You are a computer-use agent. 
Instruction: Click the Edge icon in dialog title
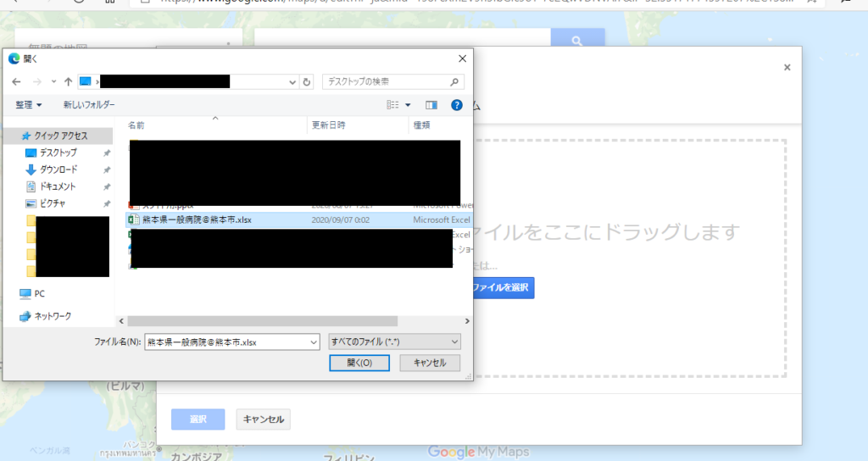point(14,58)
